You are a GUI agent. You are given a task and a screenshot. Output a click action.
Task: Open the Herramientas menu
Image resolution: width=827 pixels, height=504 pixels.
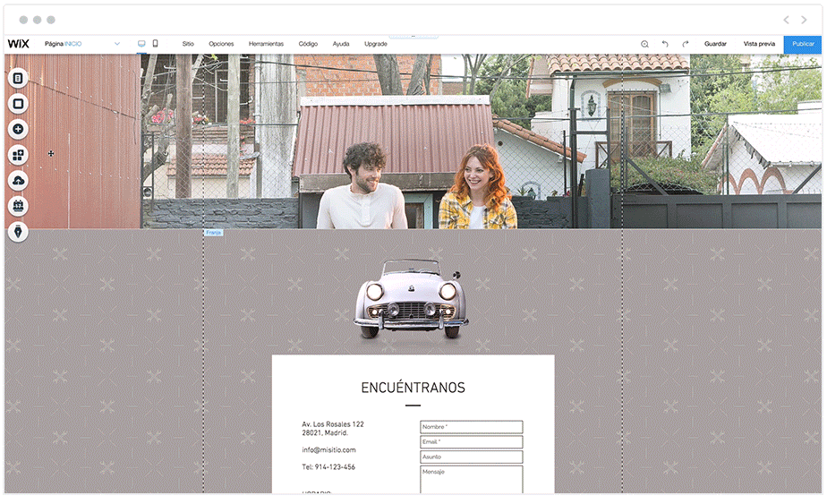click(x=266, y=44)
